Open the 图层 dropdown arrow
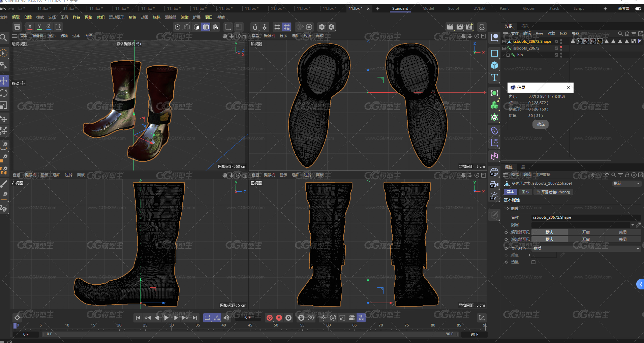This screenshot has height=343, width=644. pyautogui.click(x=633, y=225)
